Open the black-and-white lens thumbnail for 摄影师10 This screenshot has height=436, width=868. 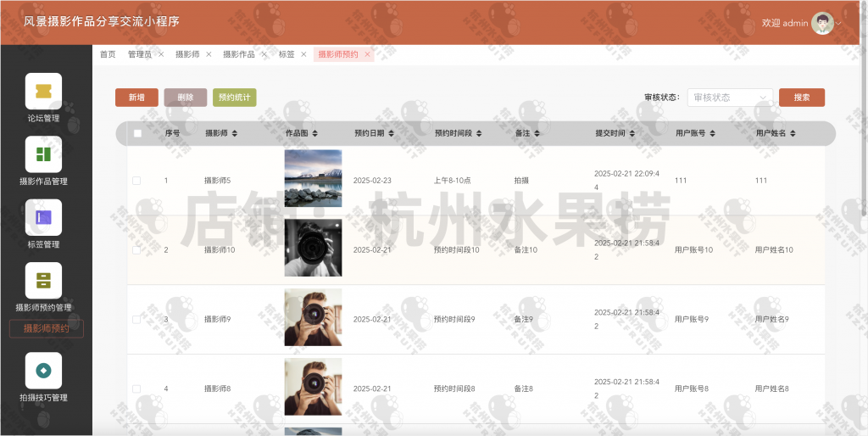click(314, 248)
